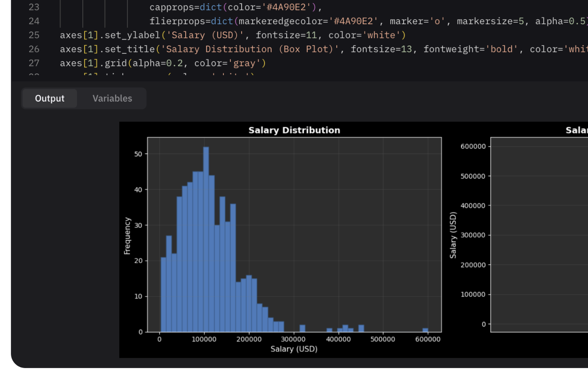The width and height of the screenshot is (588, 379).
Task: Click the isolated histogram bar near 600000
Action: 425,330
